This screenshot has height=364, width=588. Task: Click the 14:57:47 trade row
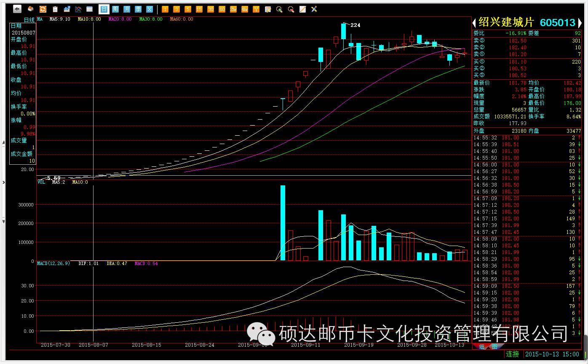528,232
